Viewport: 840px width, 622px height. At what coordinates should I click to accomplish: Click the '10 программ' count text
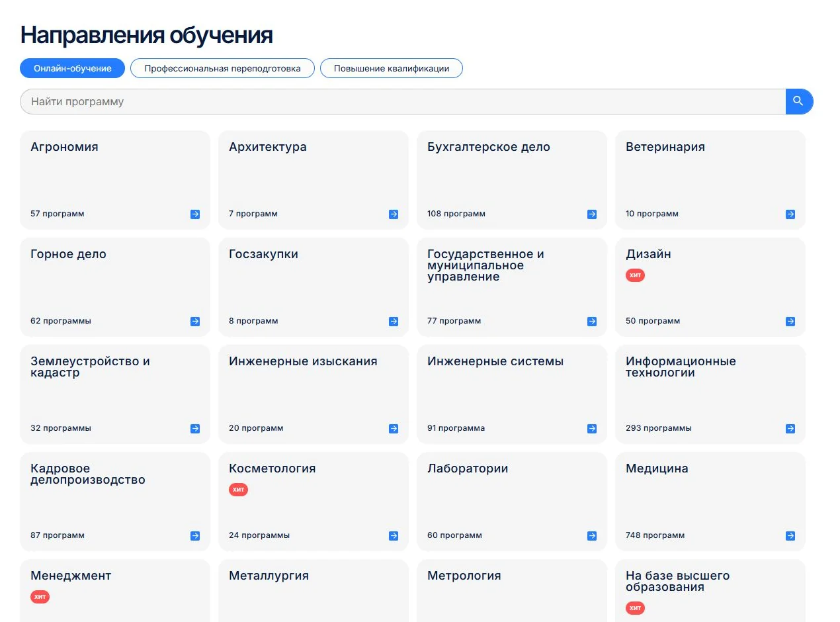pyautogui.click(x=652, y=214)
